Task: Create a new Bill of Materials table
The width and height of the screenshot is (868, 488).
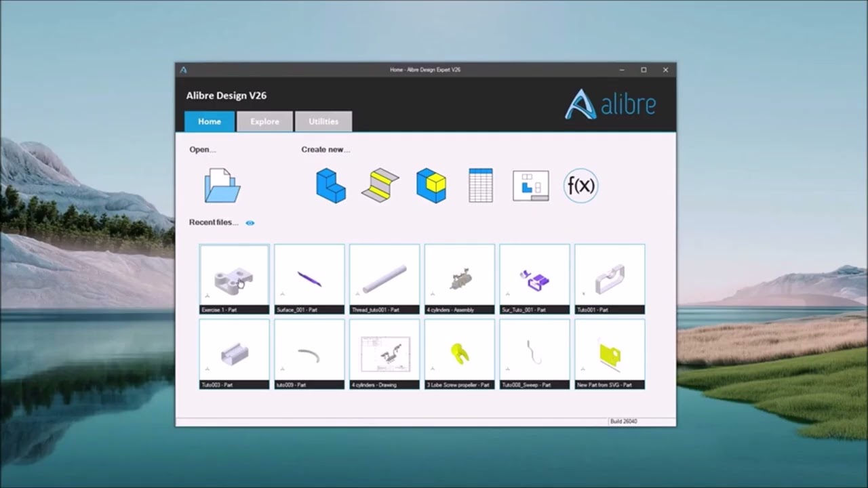Action: 481,185
